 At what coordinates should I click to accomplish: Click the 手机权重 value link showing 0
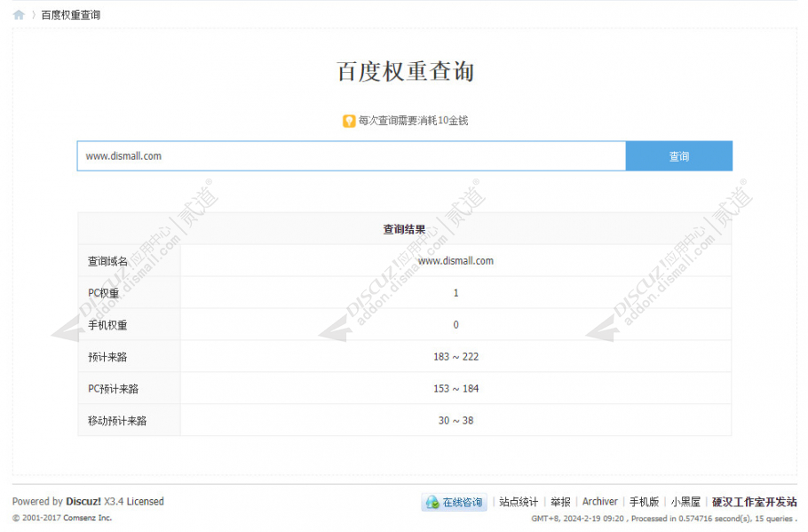pyautogui.click(x=455, y=325)
